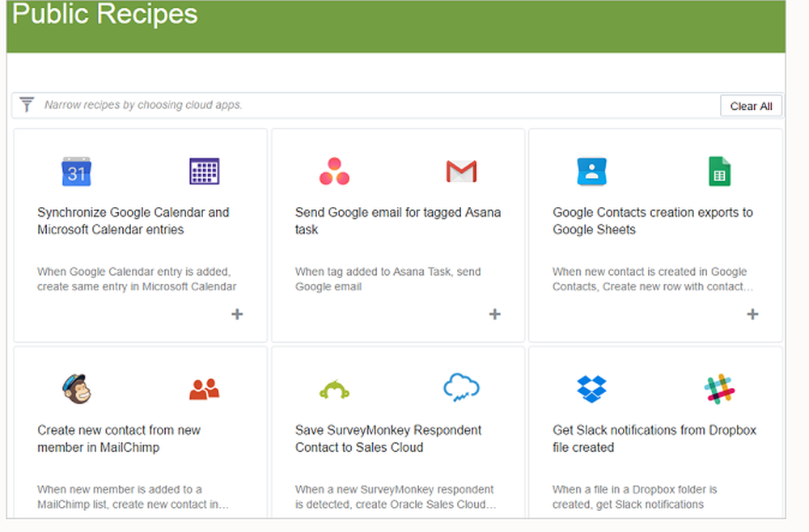Click the SurveyMonkey green icon

tap(334, 390)
